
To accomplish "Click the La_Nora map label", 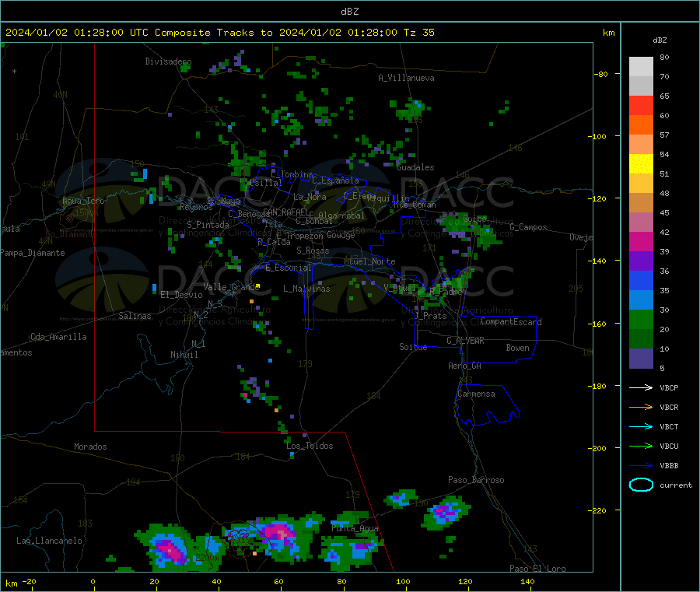I will coord(310,197).
